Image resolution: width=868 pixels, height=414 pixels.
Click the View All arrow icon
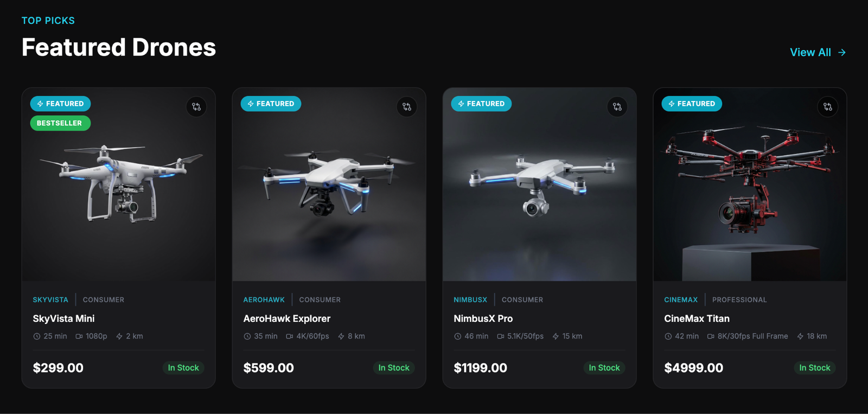842,53
